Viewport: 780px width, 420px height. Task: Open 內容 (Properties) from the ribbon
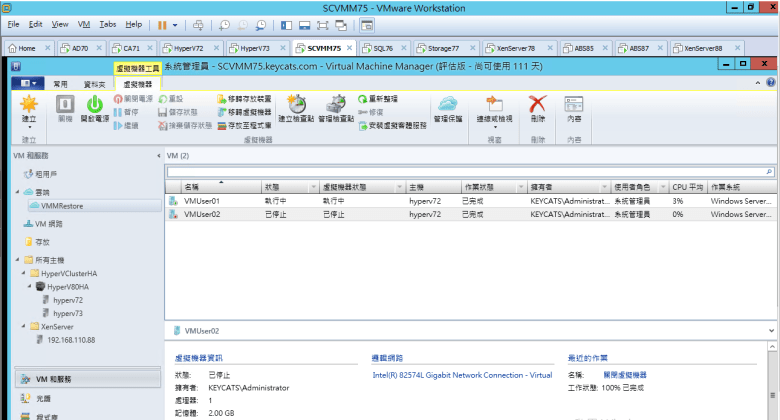tap(574, 106)
